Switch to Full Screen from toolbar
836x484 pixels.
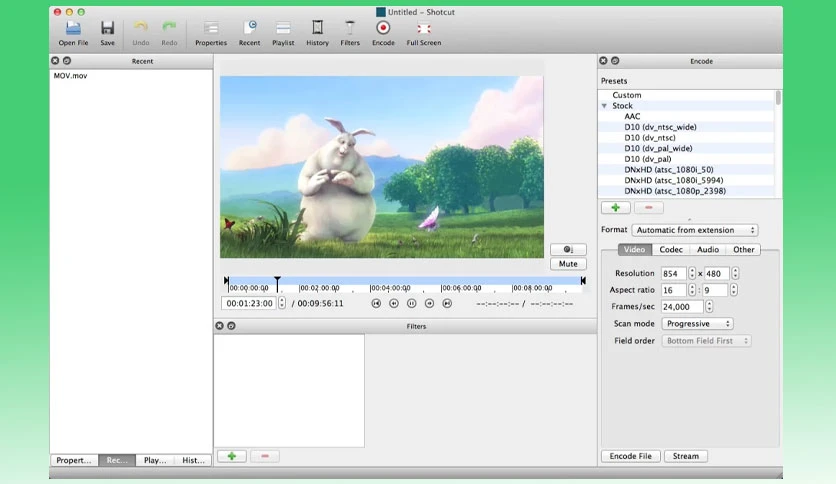point(423,33)
